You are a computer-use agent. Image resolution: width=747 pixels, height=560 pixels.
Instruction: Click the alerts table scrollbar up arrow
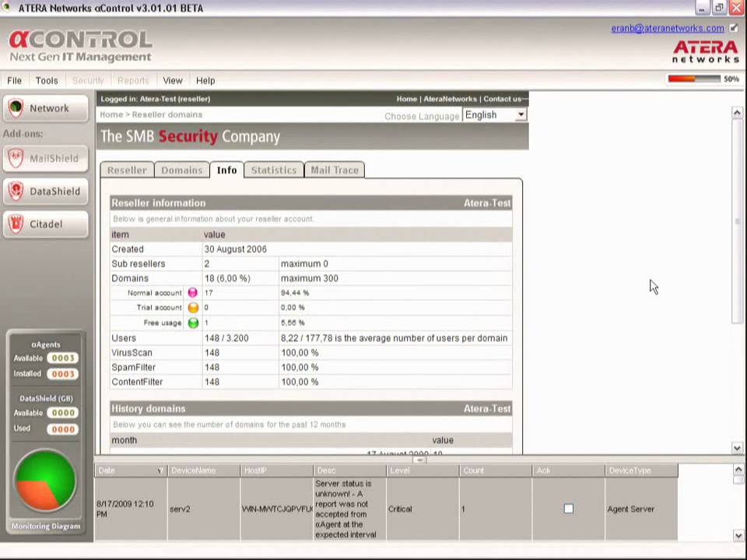coord(738,470)
